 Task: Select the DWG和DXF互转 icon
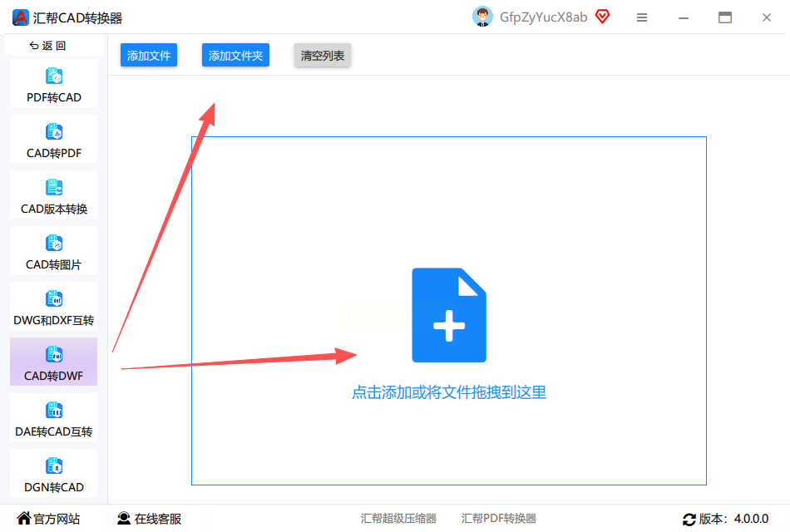tap(54, 298)
